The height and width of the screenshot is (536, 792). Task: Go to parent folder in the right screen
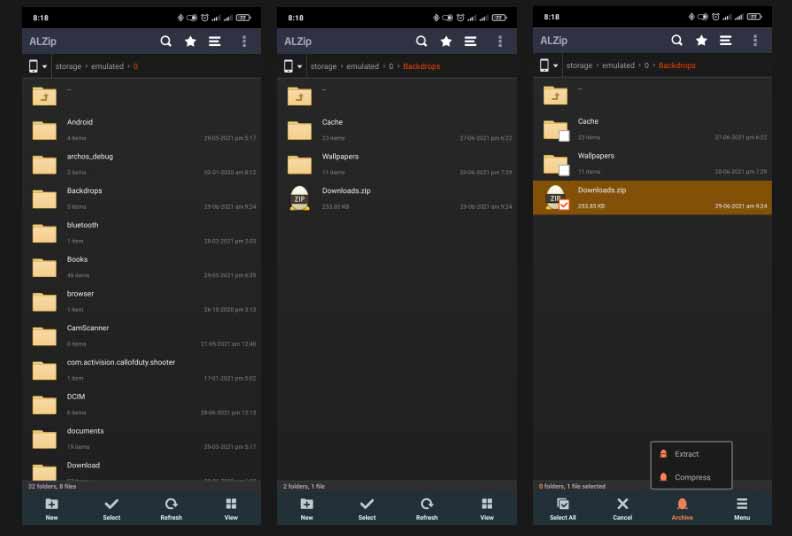(x=652, y=94)
